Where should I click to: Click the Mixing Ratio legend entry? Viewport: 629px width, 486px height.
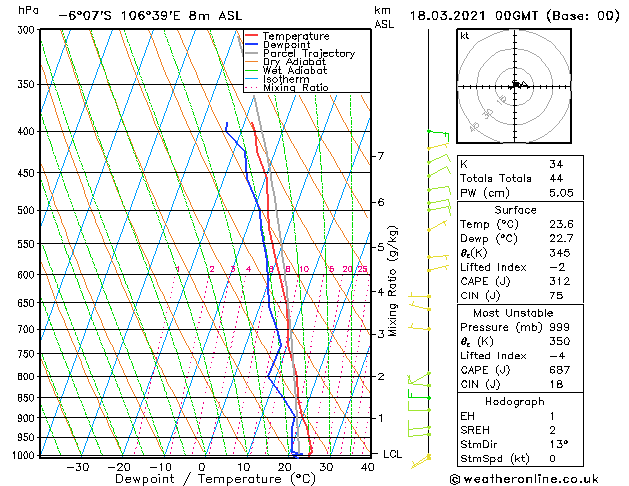point(287,87)
